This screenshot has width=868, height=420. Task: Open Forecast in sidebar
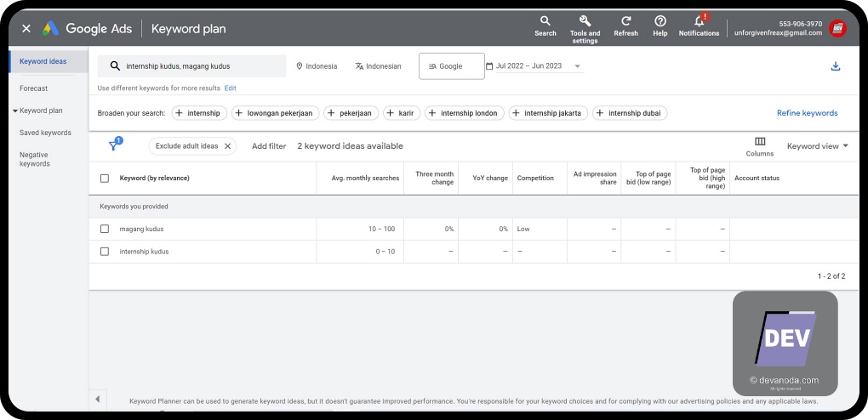click(x=34, y=88)
